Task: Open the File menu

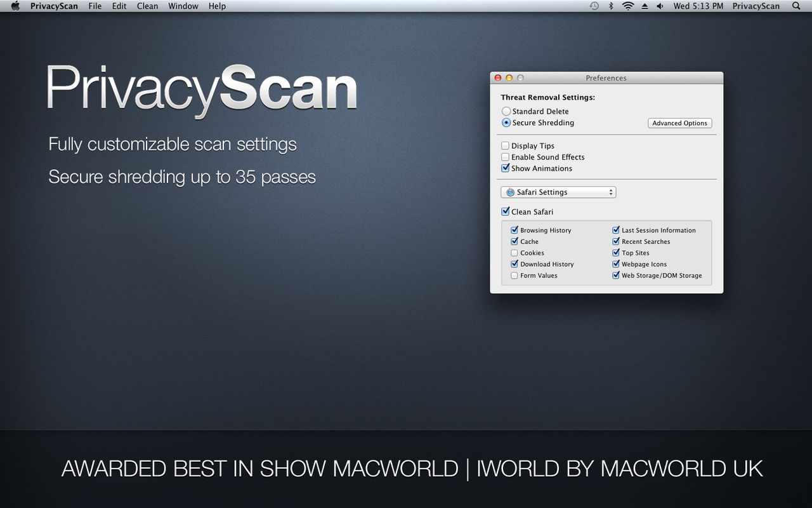Action: pyautogui.click(x=95, y=6)
